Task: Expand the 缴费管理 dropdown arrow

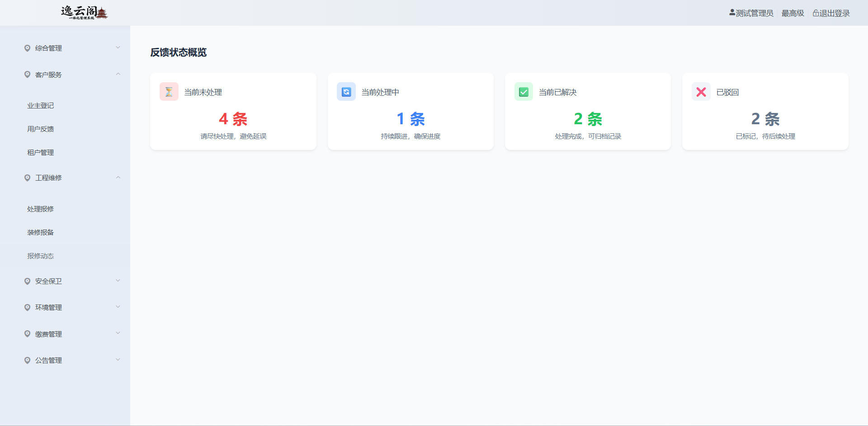Action: click(x=118, y=333)
